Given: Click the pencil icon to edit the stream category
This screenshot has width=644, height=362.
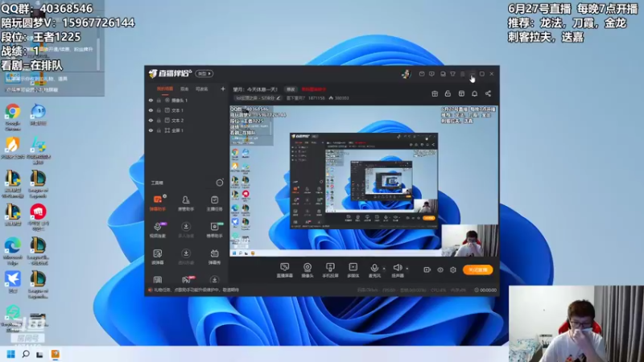Looking at the screenshot, I should tap(278, 98).
